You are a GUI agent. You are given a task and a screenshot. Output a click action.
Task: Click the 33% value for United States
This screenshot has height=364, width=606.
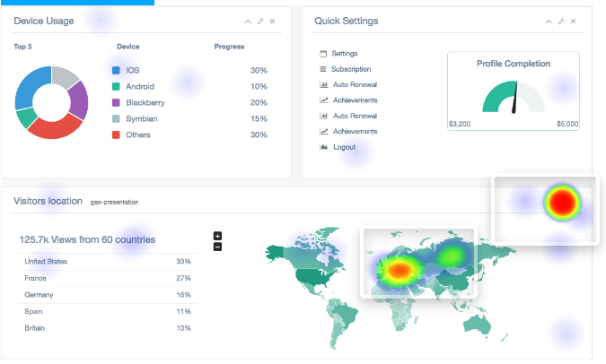(183, 261)
